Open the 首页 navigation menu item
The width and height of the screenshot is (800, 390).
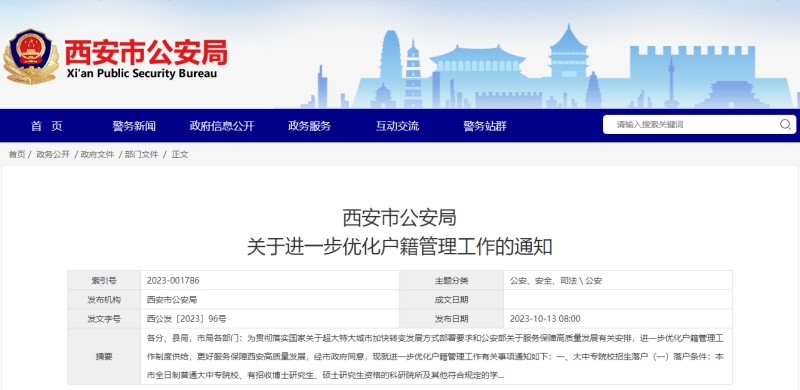coord(47,126)
